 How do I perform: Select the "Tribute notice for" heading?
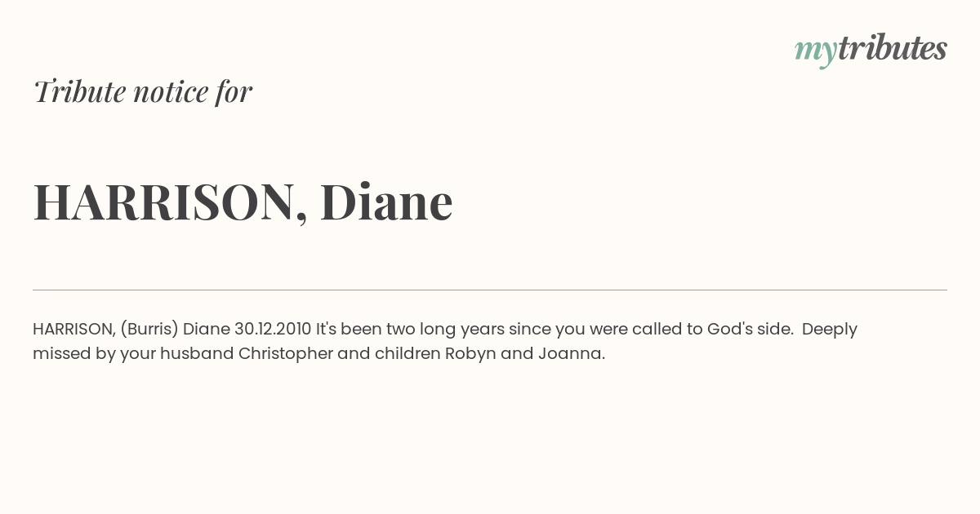click(x=143, y=91)
